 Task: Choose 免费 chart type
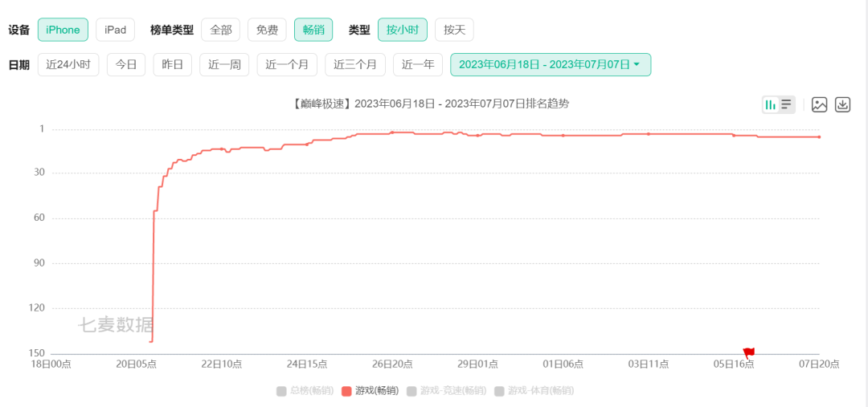pos(267,30)
